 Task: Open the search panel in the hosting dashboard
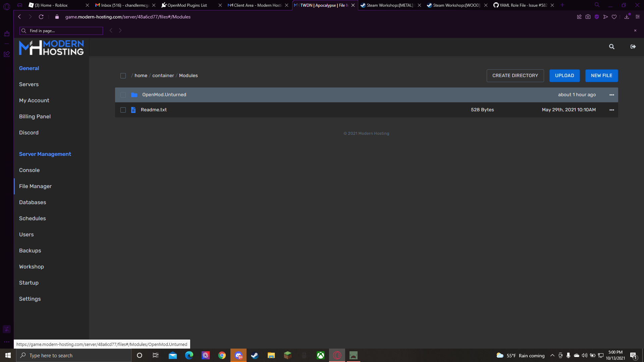[611, 47]
